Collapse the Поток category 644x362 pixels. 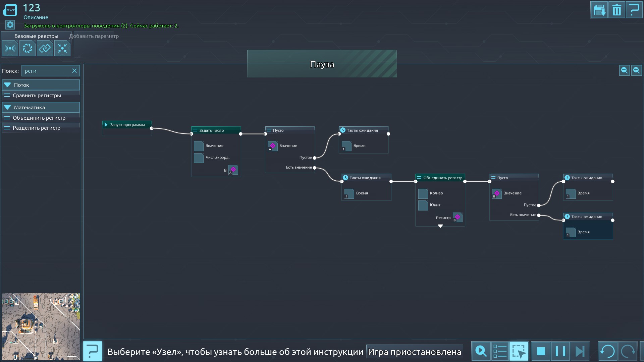[7, 85]
